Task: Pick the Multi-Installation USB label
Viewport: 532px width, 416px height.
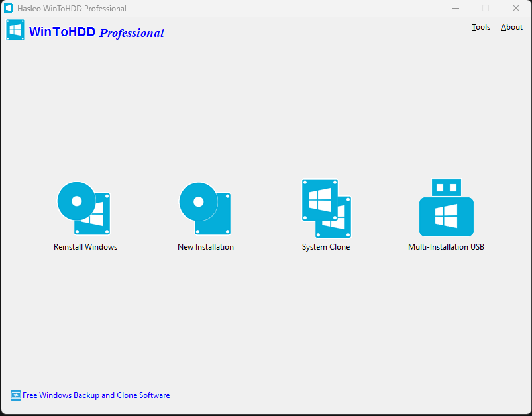Action: coord(446,247)
